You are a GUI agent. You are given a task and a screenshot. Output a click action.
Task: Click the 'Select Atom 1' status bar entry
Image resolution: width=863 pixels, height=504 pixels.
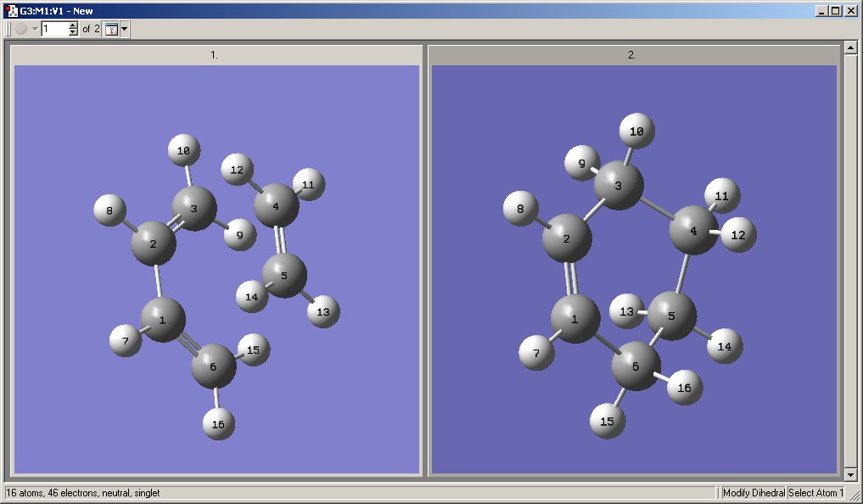point(815,493)
